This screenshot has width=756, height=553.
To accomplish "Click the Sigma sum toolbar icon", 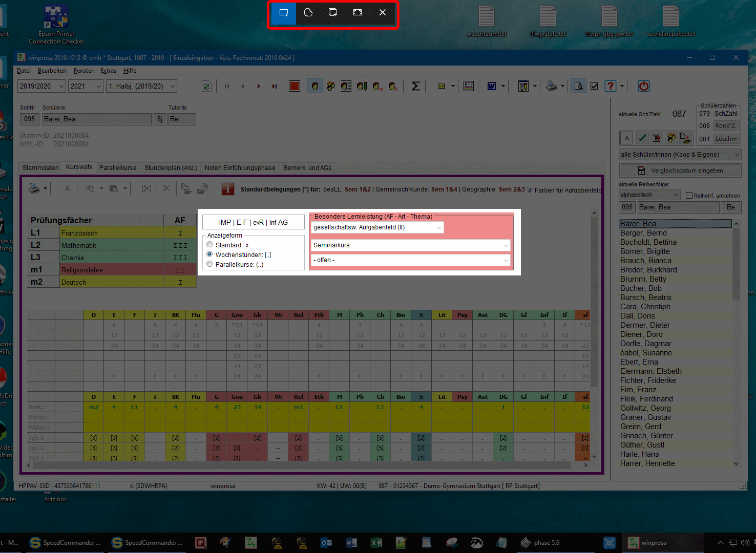I will [x=416, y=86].
